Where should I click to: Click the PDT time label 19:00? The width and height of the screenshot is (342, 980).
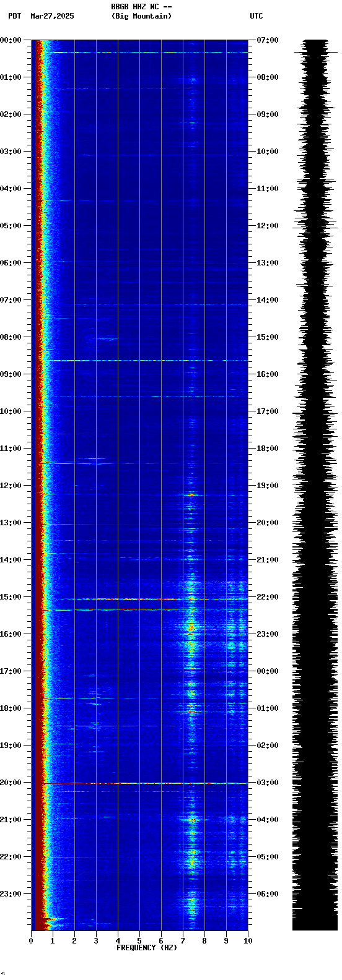11,746
